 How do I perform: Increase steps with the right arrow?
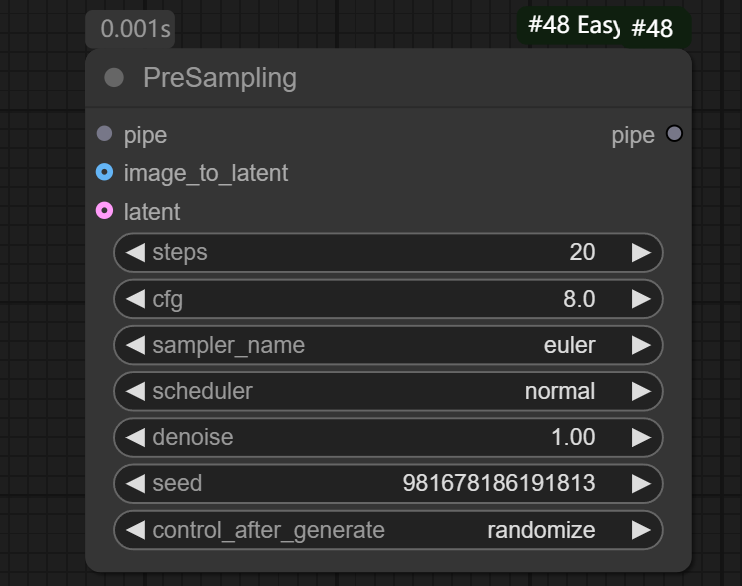click(641, 252)
